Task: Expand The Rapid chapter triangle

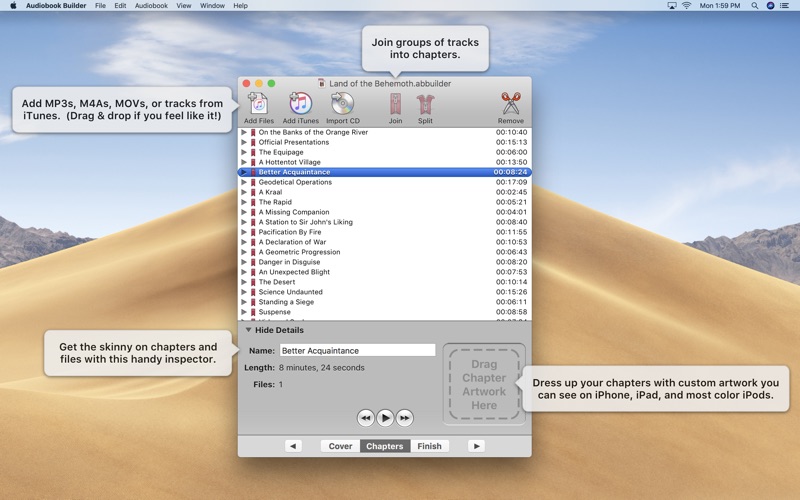Action: click(244, 202)
